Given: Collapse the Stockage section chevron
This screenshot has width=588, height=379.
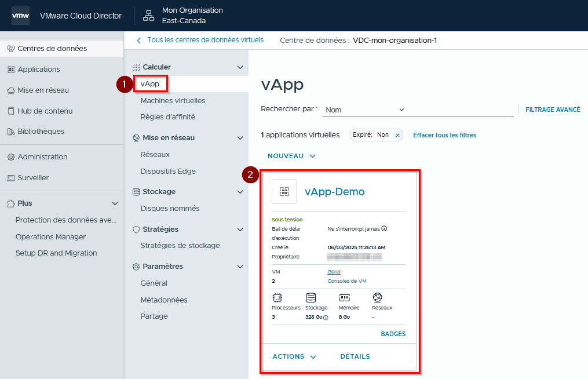Looking at the screenshot, I should 240,192.
